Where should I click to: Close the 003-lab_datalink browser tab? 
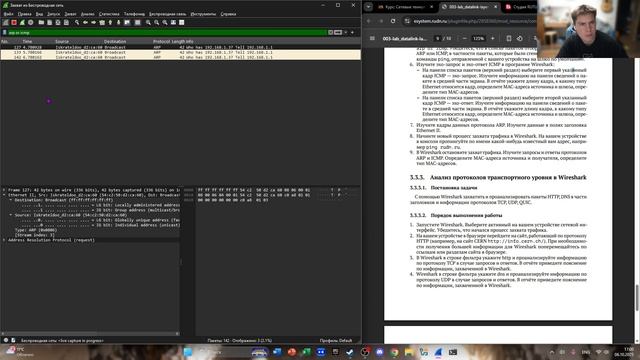click(x=496, y=7)
